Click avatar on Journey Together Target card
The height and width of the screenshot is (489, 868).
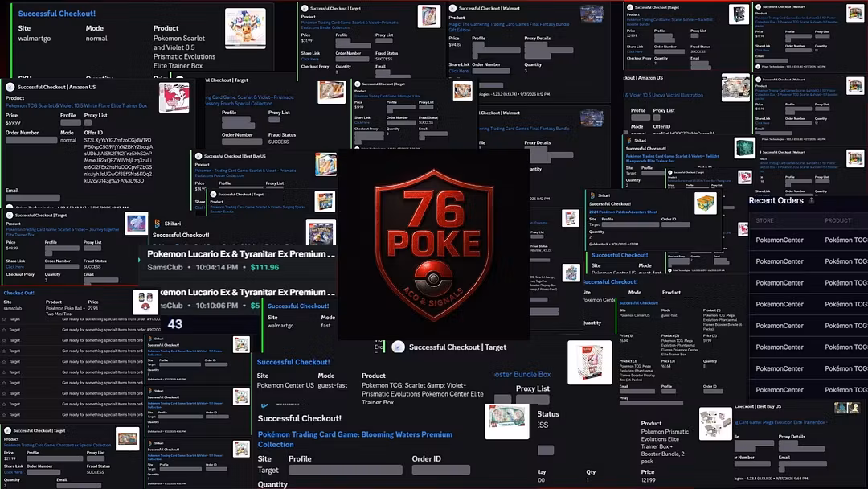coord(10,215)
